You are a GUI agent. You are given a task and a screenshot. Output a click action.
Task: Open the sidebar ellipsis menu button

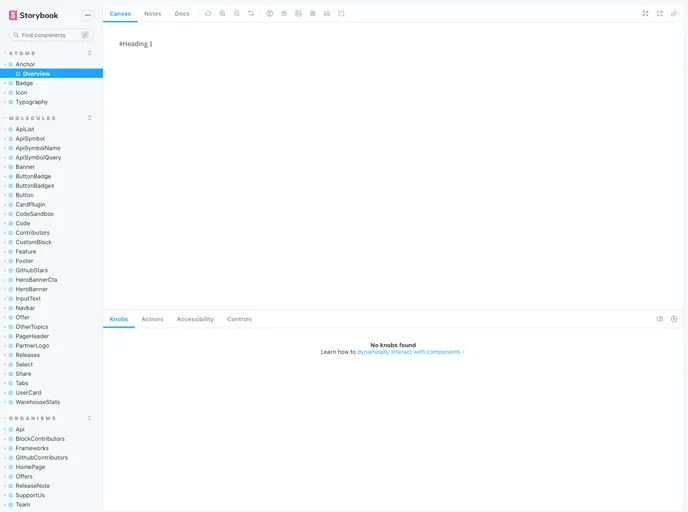[x=88, y=15]
